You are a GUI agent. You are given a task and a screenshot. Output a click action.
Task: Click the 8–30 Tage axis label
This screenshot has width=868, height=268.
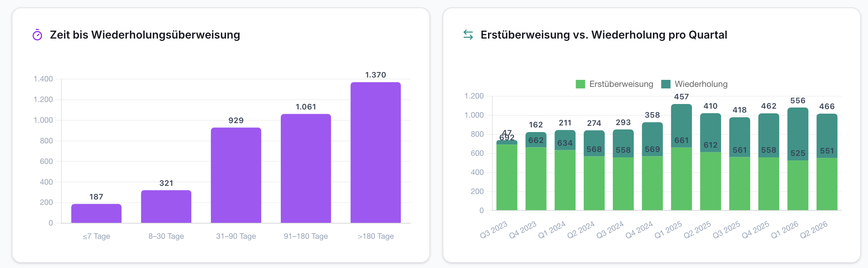pos(166,236)
